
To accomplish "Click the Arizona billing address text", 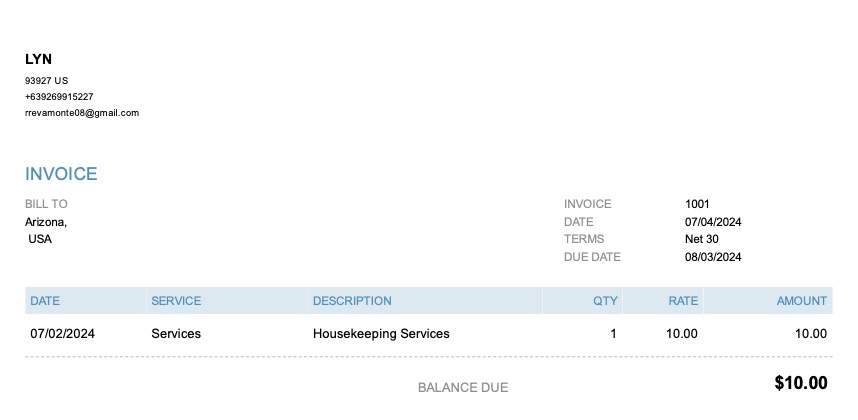I will pyautogui.click(x=46, y=222).
